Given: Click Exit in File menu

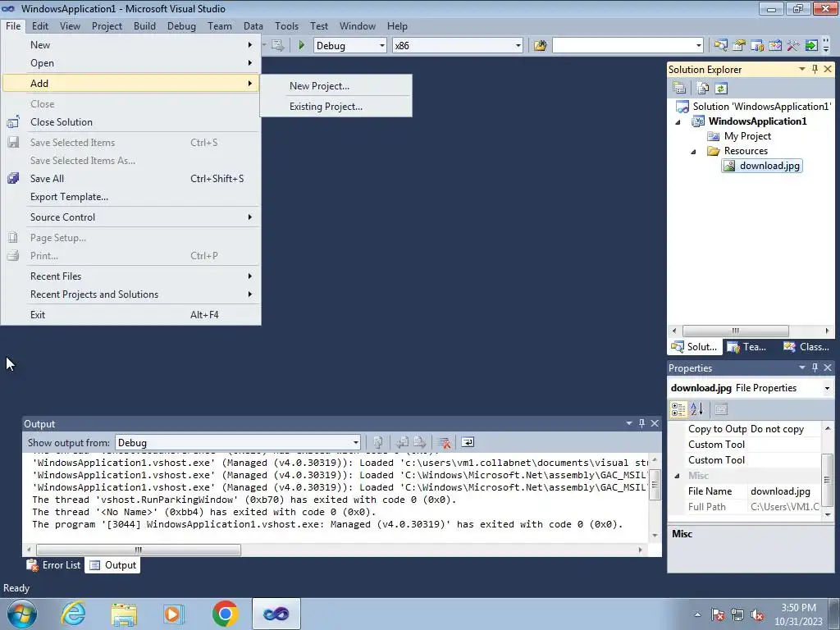Looking at the screenshot, I should [x=131, y=315].
